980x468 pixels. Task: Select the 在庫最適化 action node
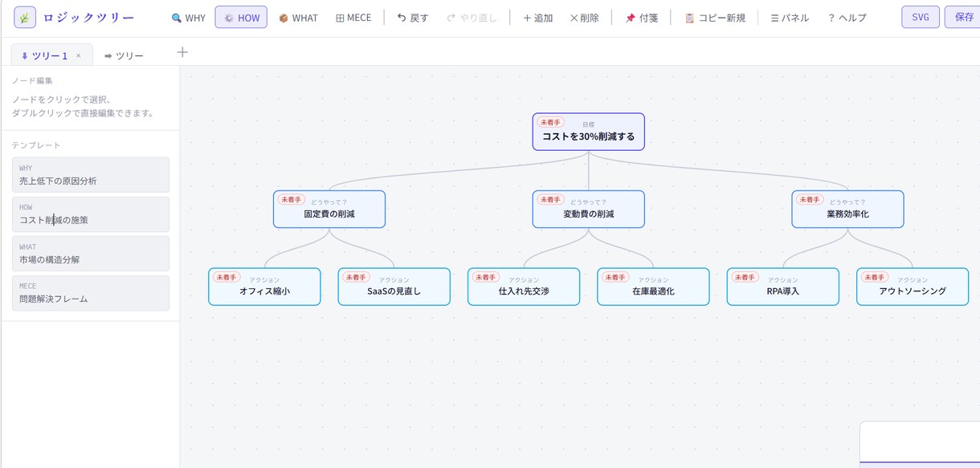(x=653, y=287)
